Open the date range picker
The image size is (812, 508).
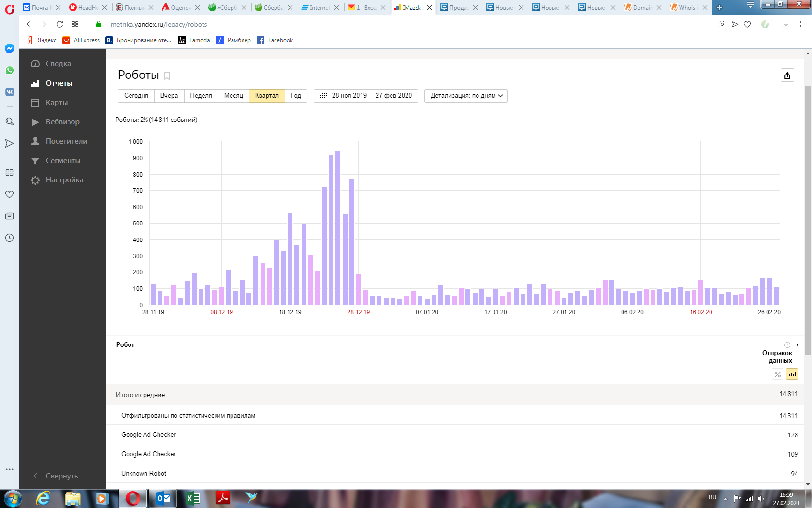point(366,96)
